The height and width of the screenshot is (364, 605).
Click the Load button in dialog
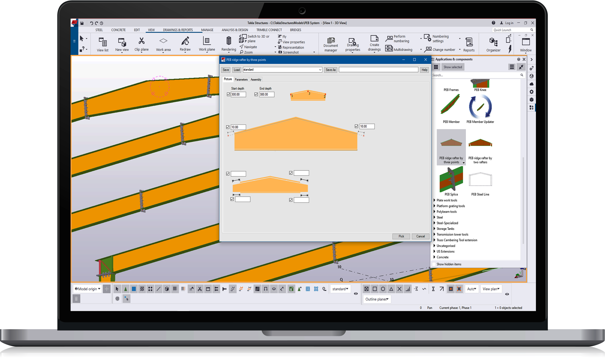point(237,70)
